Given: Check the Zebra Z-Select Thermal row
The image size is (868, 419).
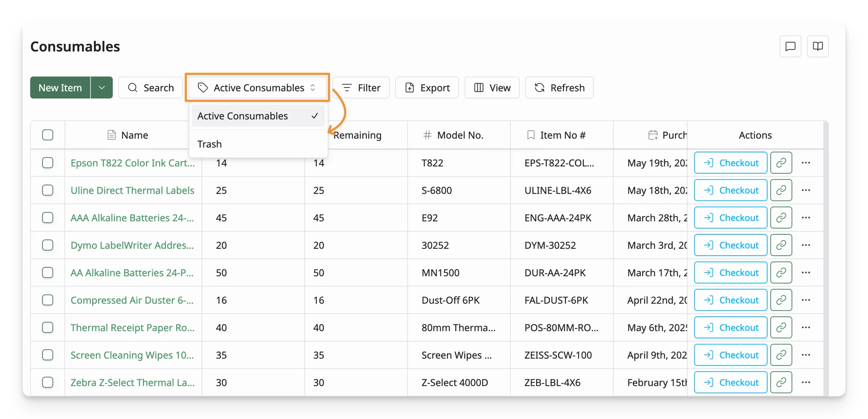Looking at the screenshot, I should pos(47,382).
